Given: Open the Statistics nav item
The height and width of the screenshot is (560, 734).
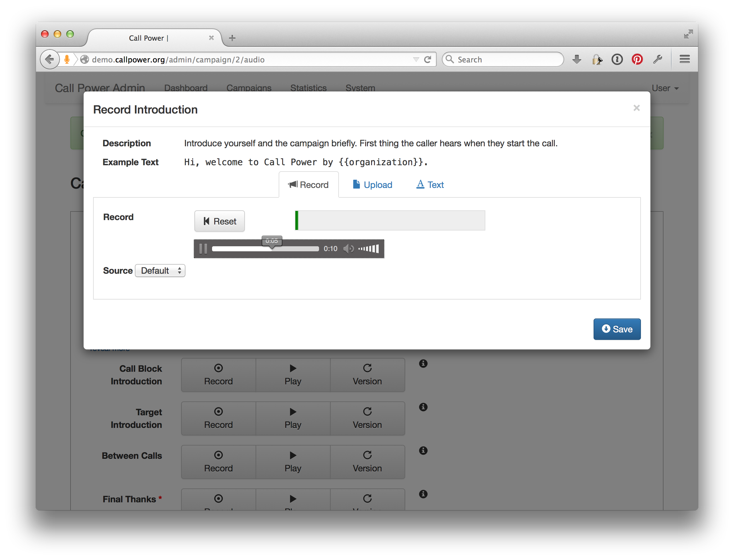Looking at the screenshot, I should [x=308, y=88].
